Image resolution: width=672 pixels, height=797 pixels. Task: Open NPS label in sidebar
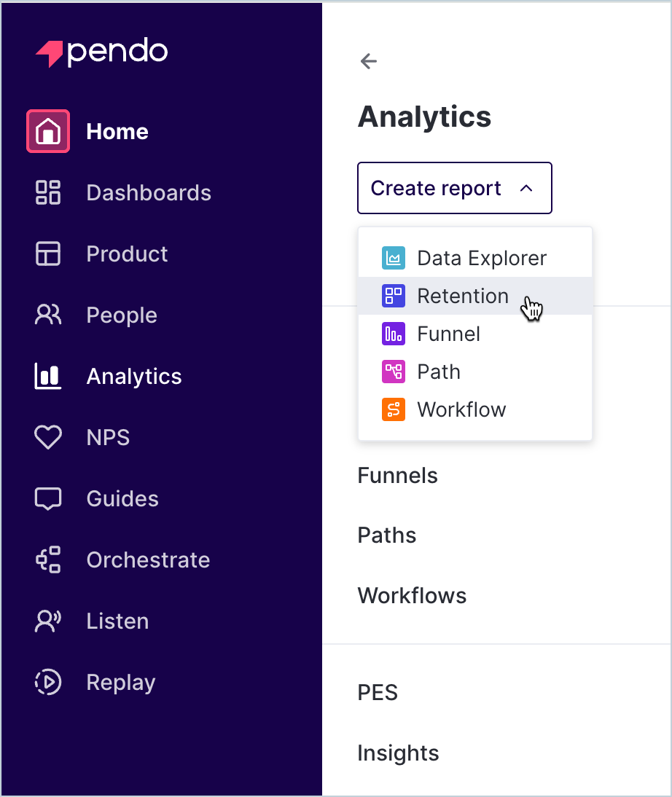coord(108,437)
